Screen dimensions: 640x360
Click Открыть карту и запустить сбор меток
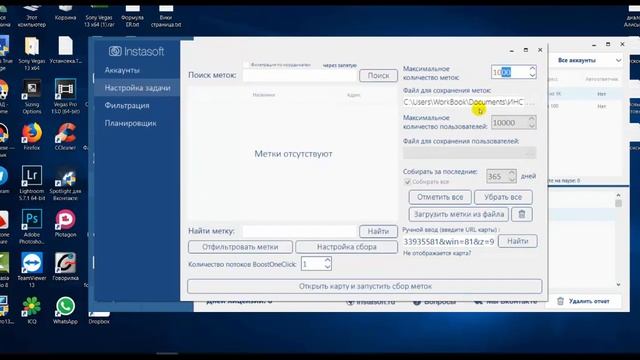tap(365, 286)
